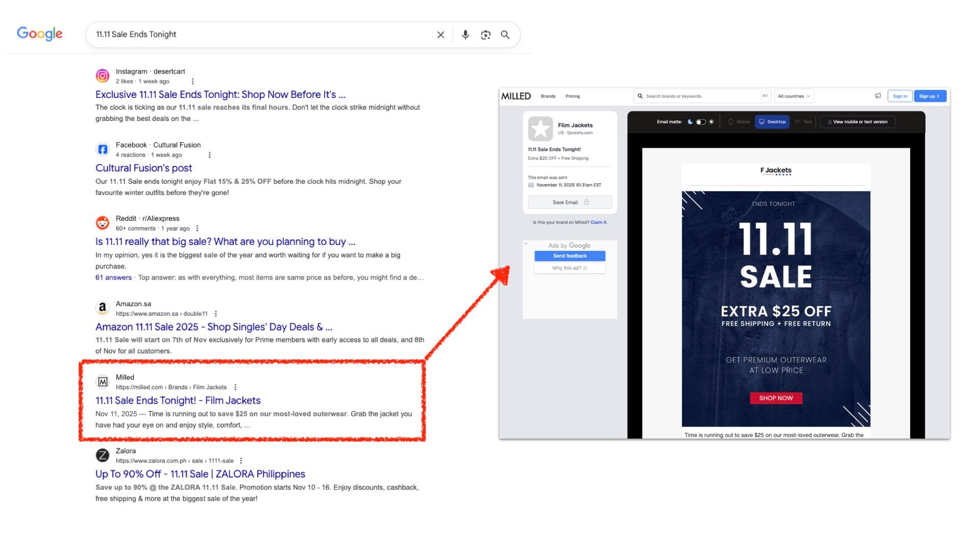980x551 pixels.
Task: Open more options for Amazon.sa result
Action: coord(216,314)
